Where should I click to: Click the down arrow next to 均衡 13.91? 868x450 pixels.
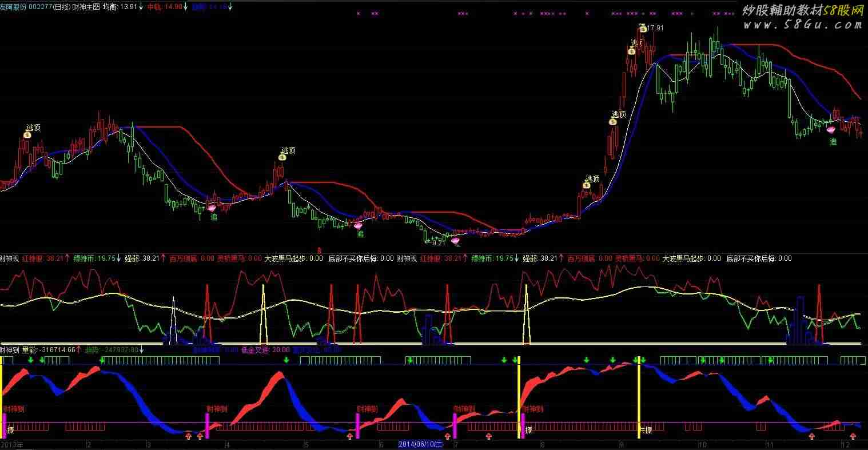tap(141, 7)
